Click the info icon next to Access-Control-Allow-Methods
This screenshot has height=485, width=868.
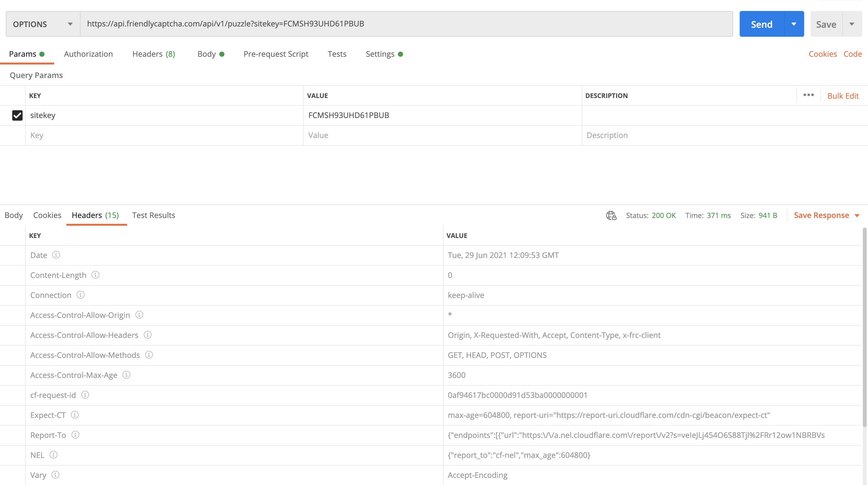[x=149, y=355]
